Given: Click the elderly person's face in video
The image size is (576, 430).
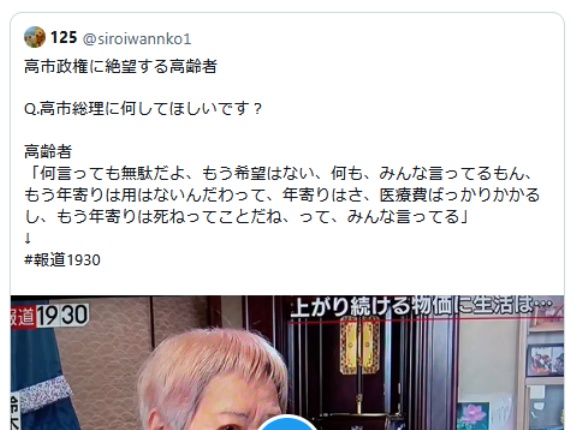Looking at the screenshot, I should [x=217, y=400].
